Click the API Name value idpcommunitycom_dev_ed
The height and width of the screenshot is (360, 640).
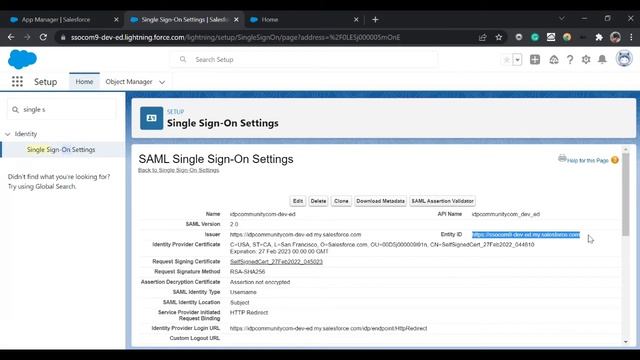click(x=506, y=214)
